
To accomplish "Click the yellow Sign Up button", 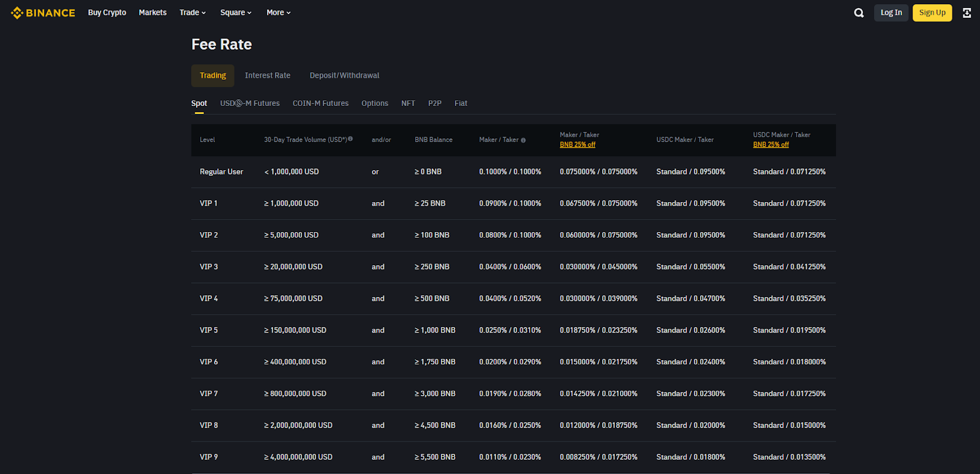I will pos(932,12).
